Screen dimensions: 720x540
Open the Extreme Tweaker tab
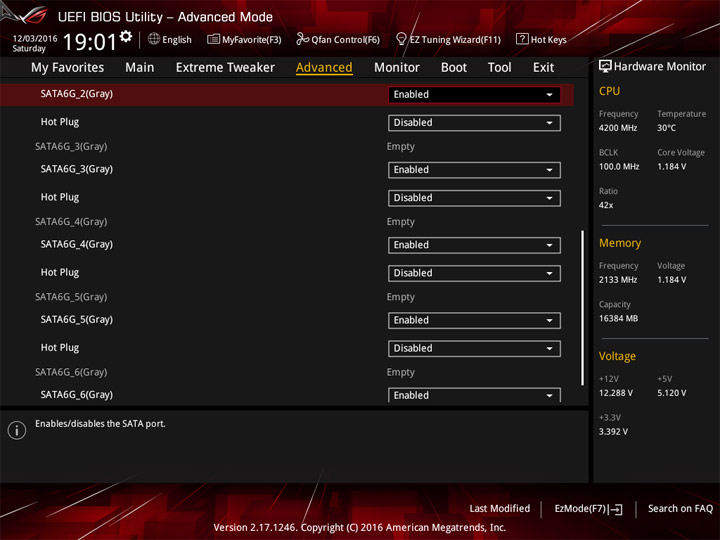225,68
